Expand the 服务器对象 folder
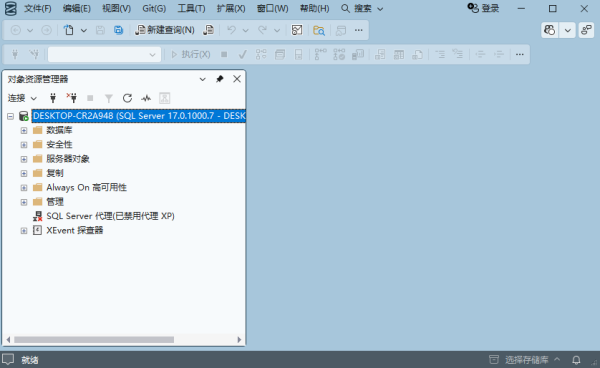This screenshot has width=600, height=368. coord(24,159)
